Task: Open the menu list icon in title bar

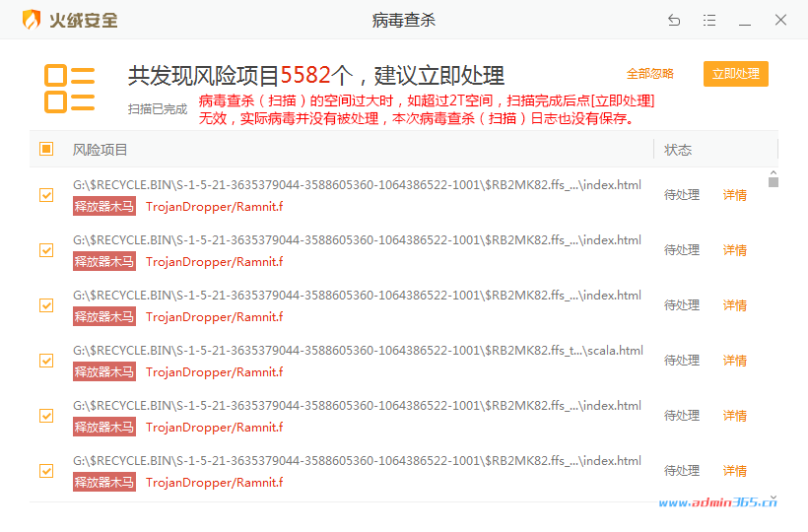Action: point(709,20)
